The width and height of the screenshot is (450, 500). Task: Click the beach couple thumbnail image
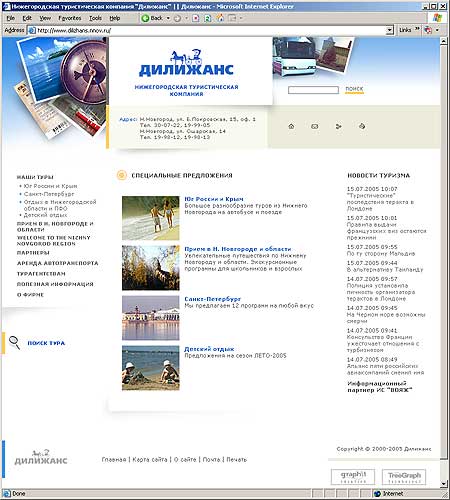[151, 218]
